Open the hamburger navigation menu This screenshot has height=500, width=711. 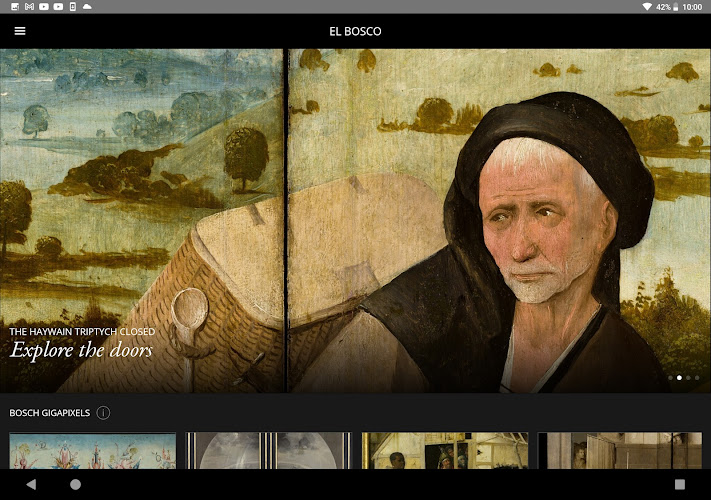tap(20, 31)
